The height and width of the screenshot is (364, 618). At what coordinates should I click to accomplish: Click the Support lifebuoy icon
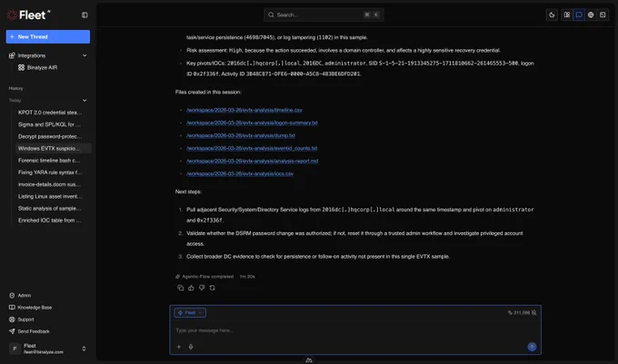tap(12, 320)
